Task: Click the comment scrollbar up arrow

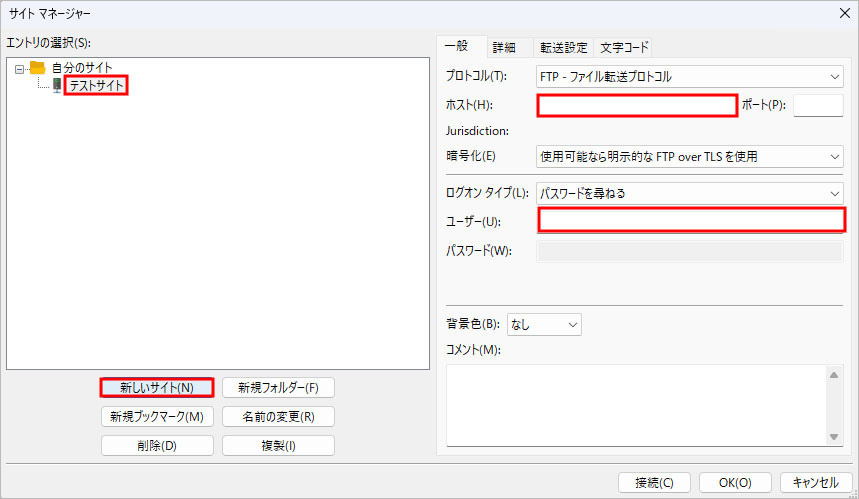Action: (x=834, y=375)
